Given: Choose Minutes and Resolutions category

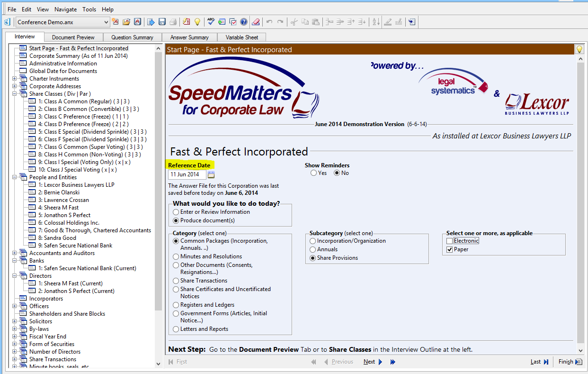Looking at the screenshot, I should pos(176,256).
